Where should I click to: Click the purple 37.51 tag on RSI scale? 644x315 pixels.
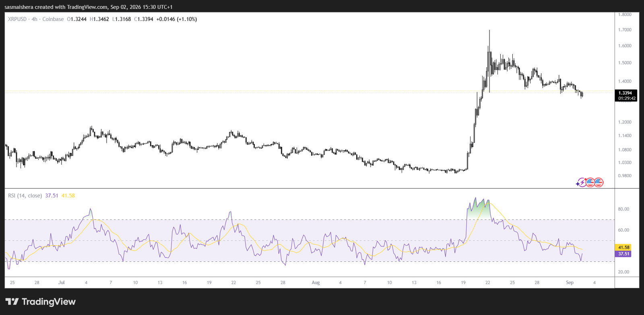click(623, 254)
